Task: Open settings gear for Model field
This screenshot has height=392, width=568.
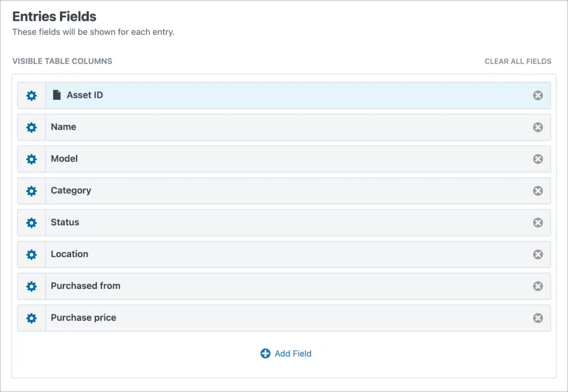Action: (x=32, y=159)
